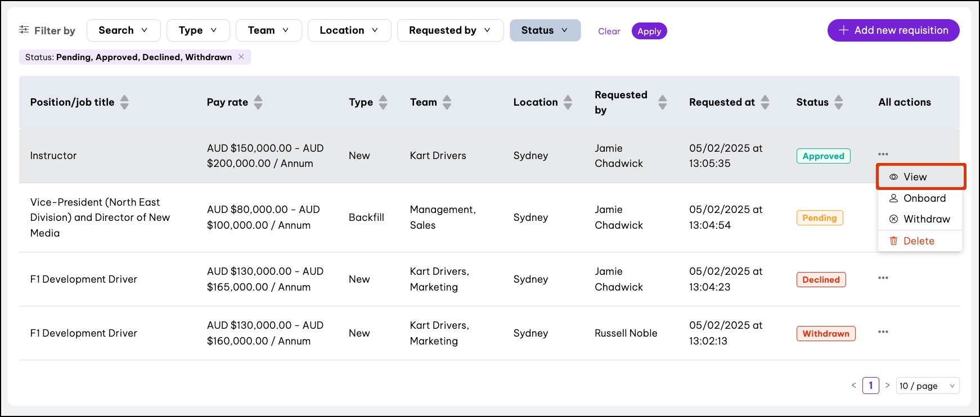Open actions for Declined F1 Development Driver

(x=883, y=278)
